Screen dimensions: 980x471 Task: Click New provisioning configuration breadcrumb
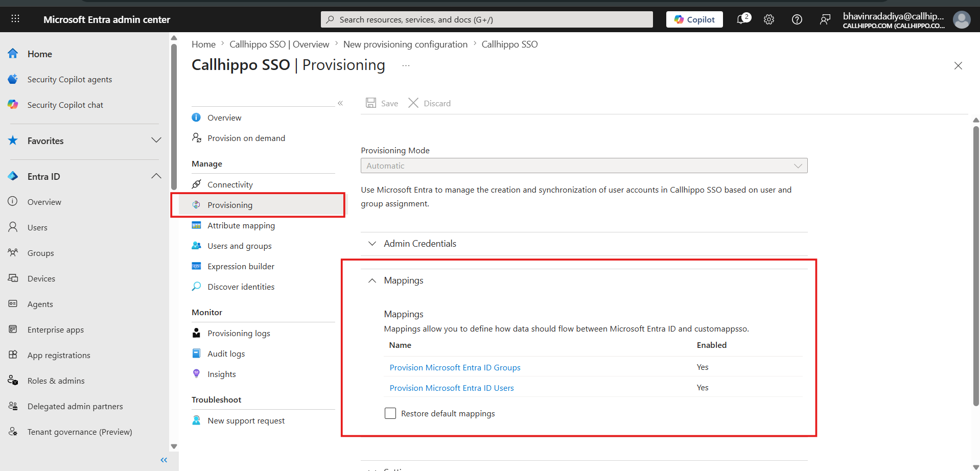405,44
